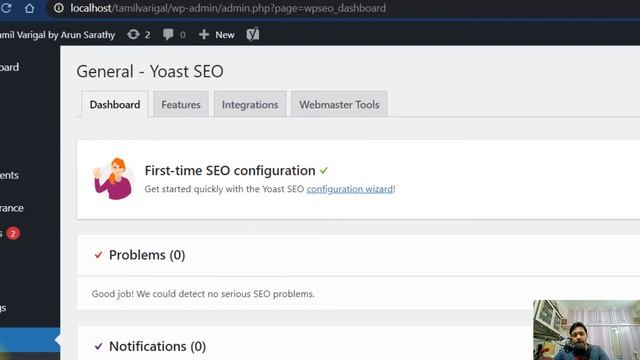Open the sidebar menu item ending in "ents"
Screen dimensions: 640x360
[9, 175]
